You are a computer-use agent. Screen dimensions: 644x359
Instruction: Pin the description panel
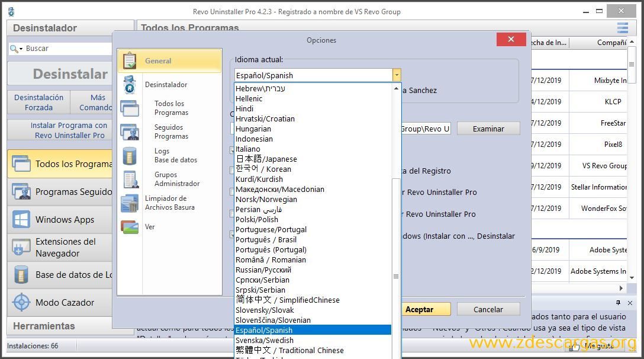click(618, 303)
